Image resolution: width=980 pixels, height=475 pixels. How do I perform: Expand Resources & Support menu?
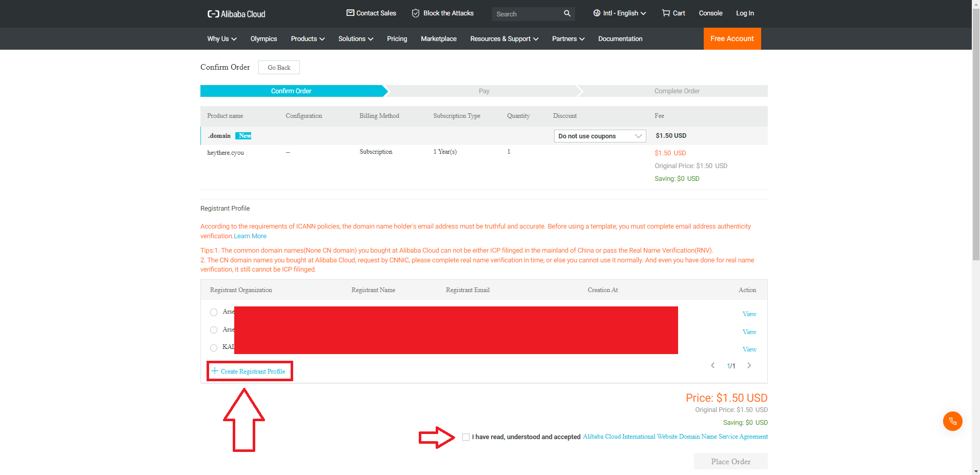(504, 39)
